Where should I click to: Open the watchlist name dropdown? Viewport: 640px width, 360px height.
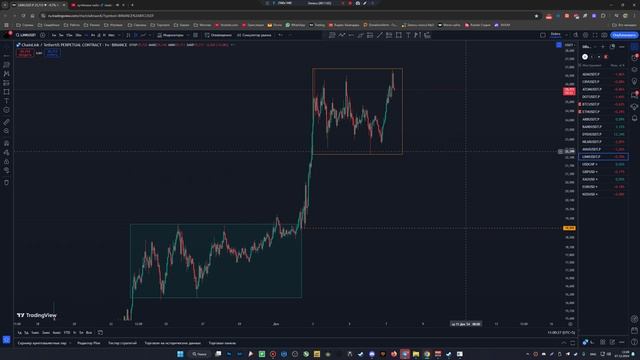click(588, 47)
